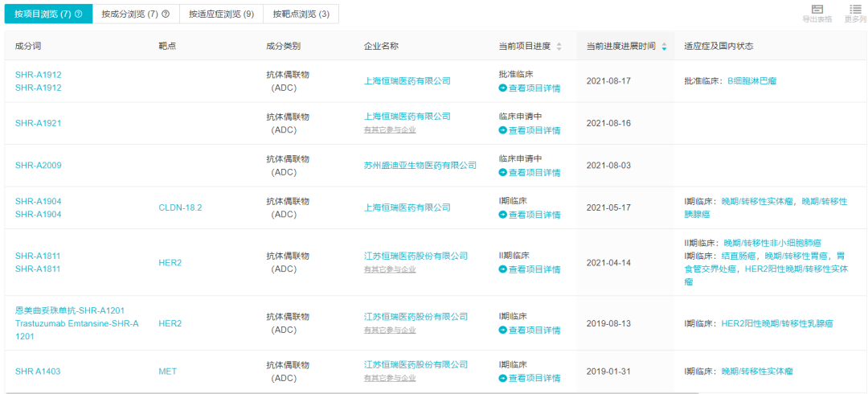Click the export table icon

(x=817, y=10)
